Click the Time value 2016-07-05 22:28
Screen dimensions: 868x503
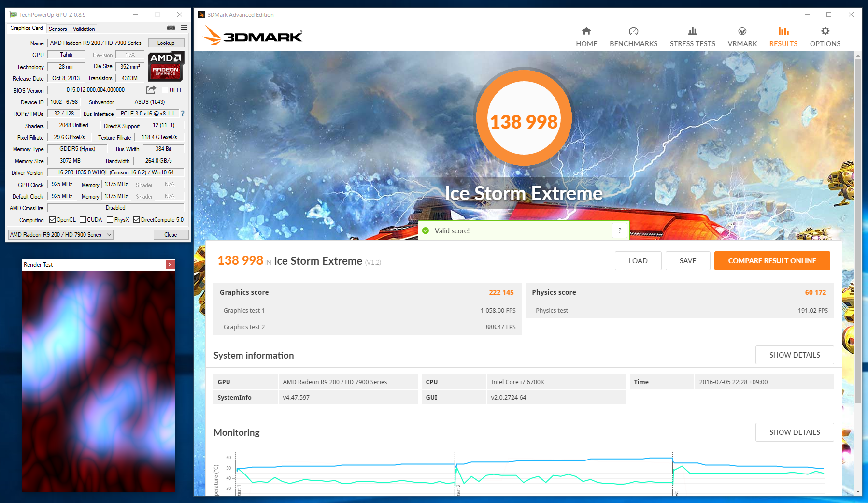pos(764,382)
